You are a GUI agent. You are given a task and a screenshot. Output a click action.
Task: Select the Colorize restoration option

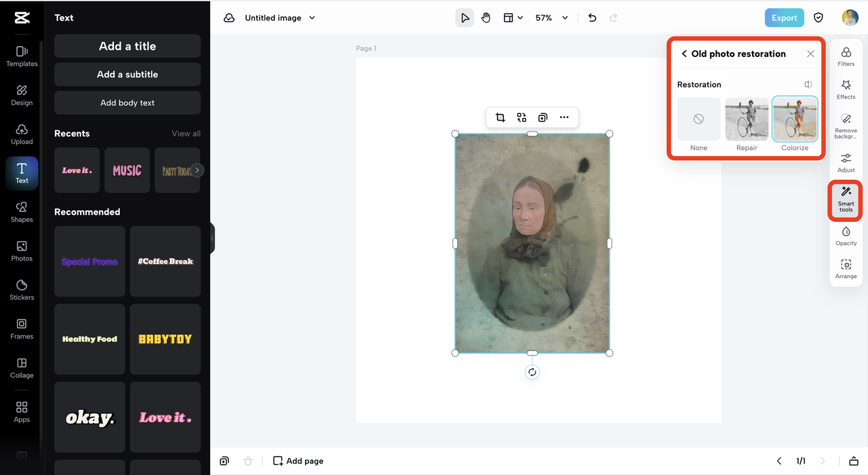(795, 124)
